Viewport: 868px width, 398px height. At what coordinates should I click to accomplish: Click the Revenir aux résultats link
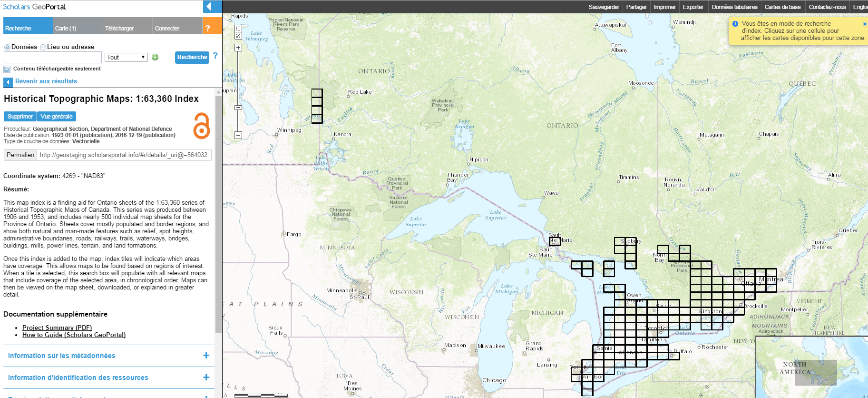(46, 81)
